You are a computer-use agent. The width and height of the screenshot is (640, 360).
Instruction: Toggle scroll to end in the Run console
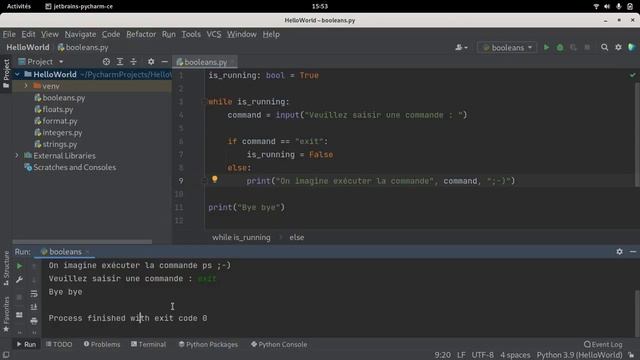(x=34, y=307)
